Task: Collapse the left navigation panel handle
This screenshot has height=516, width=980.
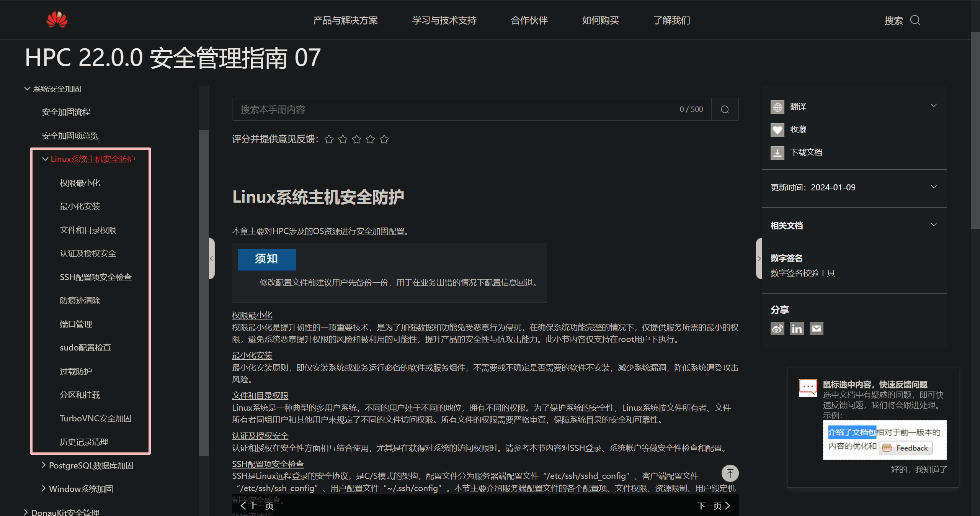Action: 212,259
